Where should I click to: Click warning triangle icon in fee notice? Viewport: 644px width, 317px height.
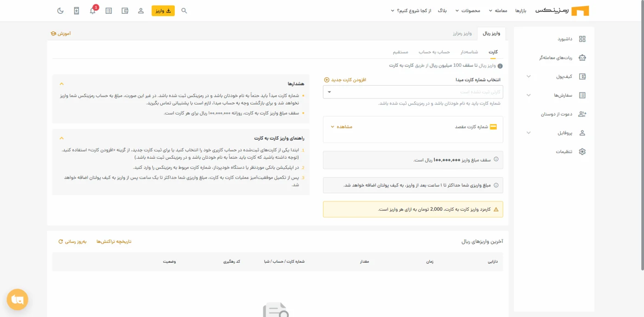coord(496,209)
